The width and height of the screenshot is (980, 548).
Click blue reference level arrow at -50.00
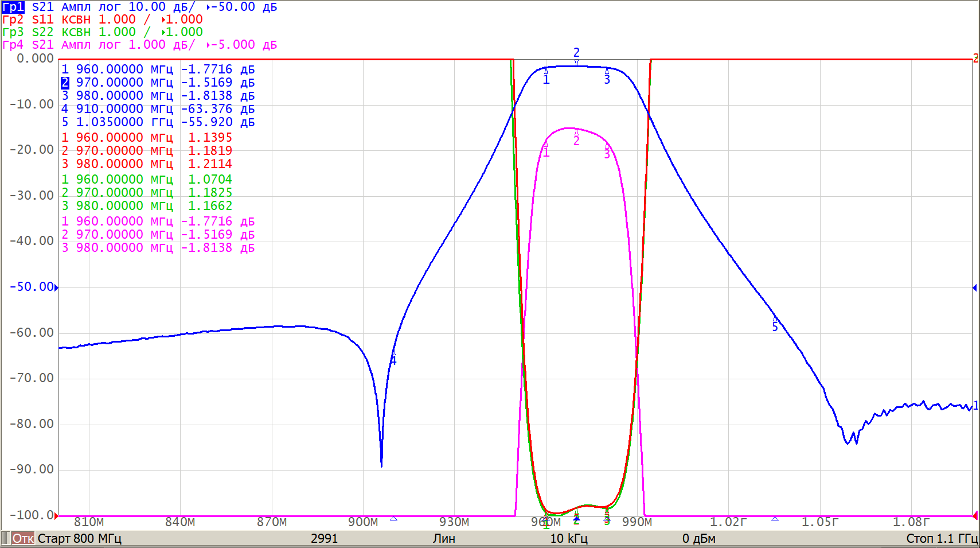[56, 287]
